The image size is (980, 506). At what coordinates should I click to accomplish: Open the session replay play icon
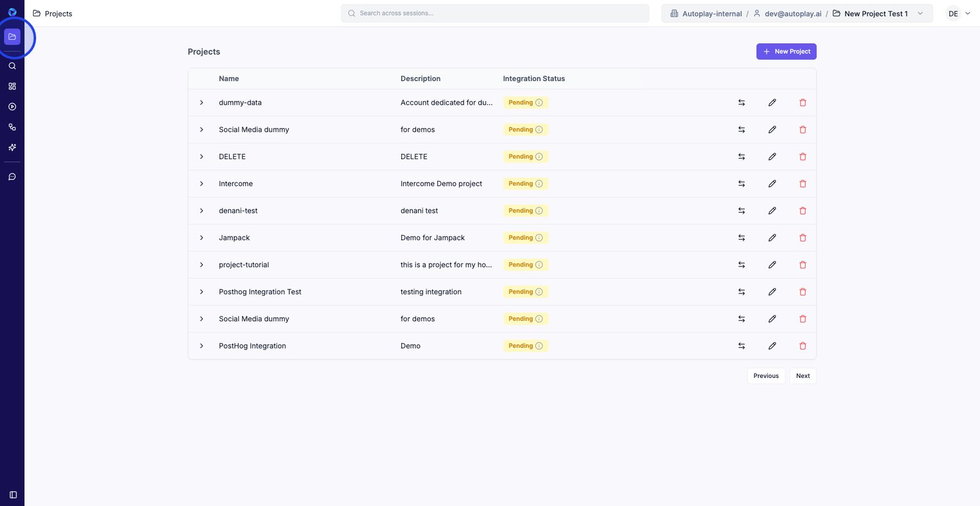click(12, 107)
